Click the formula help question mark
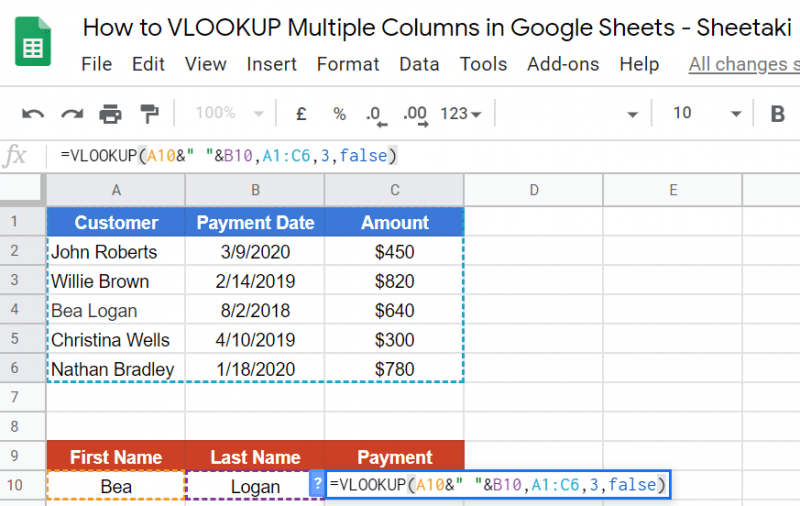800x506 pixels. [x=318, y=485]
